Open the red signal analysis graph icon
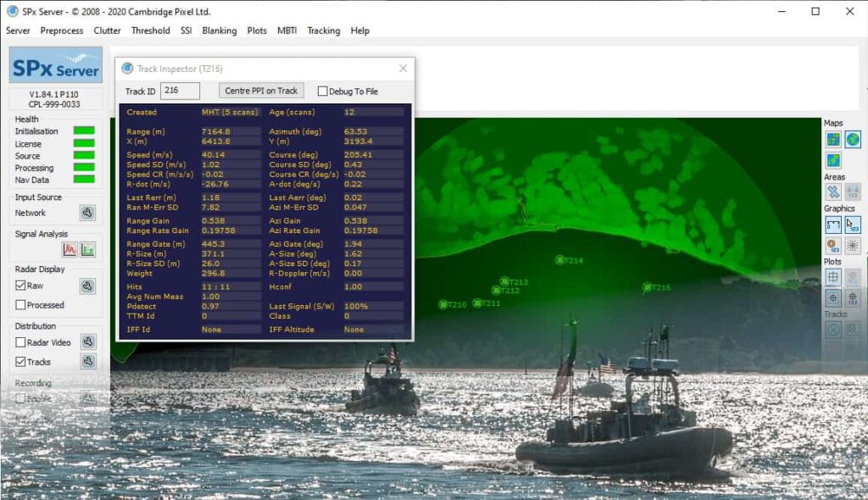The height and width of the screenshot is (500, 868). pos(70,250)
